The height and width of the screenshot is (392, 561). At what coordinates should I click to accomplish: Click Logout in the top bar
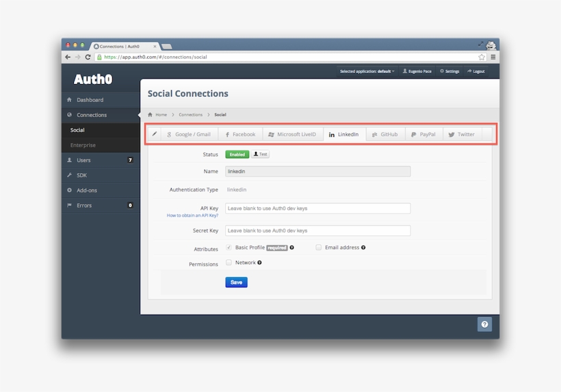coord(476,71)
